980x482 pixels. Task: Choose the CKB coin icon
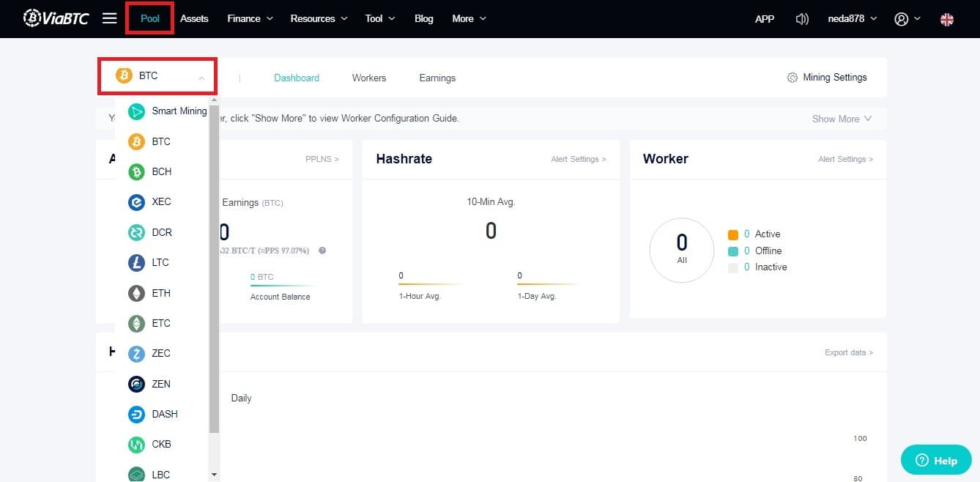[136, 444]
